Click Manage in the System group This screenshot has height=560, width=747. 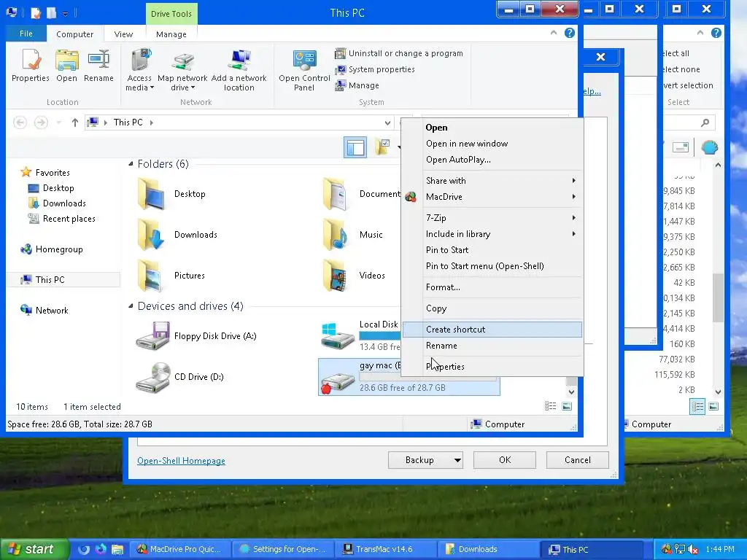point(357,85)
